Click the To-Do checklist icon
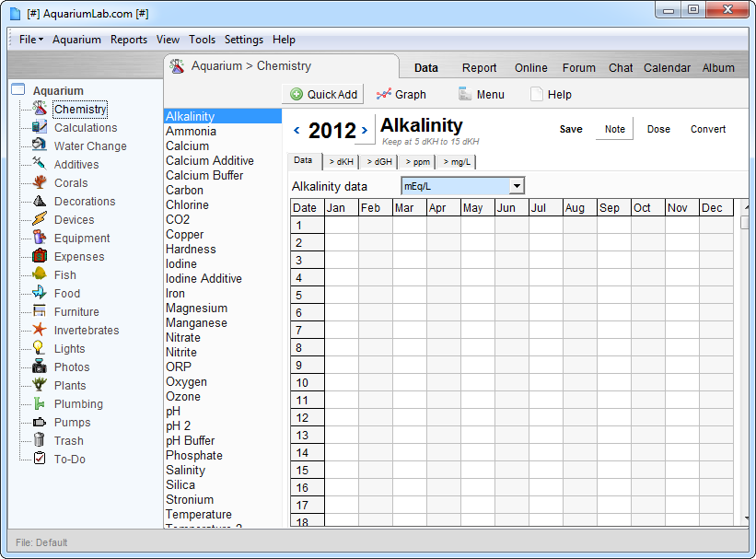The width and height of the screenshot is (756, 559). tap(40, 459)
